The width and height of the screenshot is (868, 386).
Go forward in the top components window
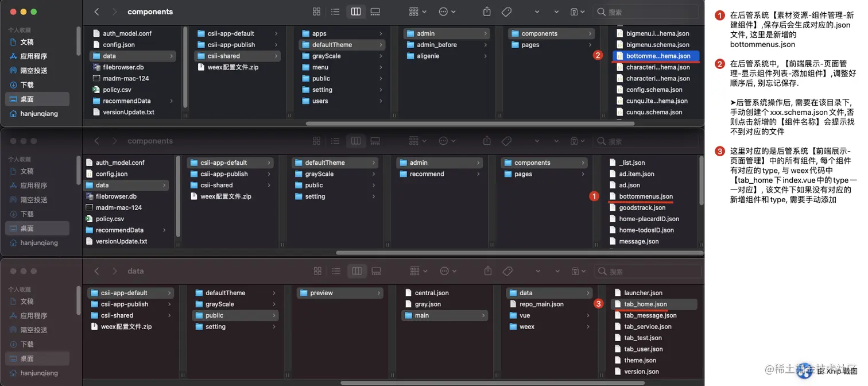click(115, 11)
